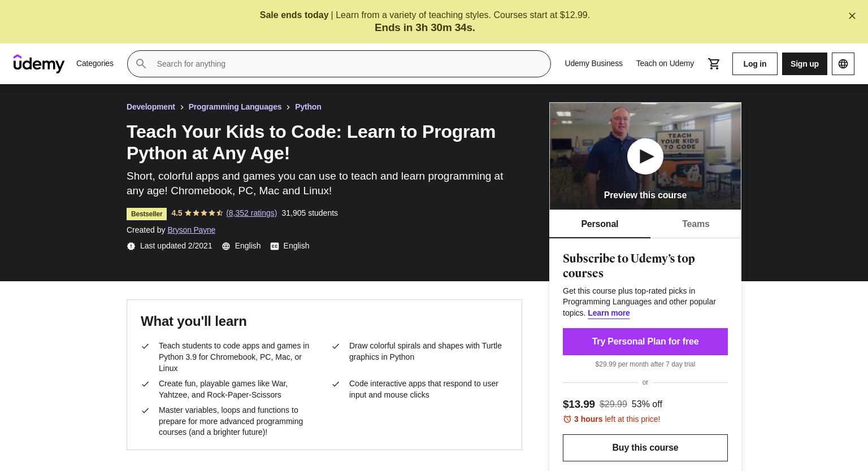Open the Python breadcrumb
Viewport: 868px width, 471px height.
tap(308, 107)
